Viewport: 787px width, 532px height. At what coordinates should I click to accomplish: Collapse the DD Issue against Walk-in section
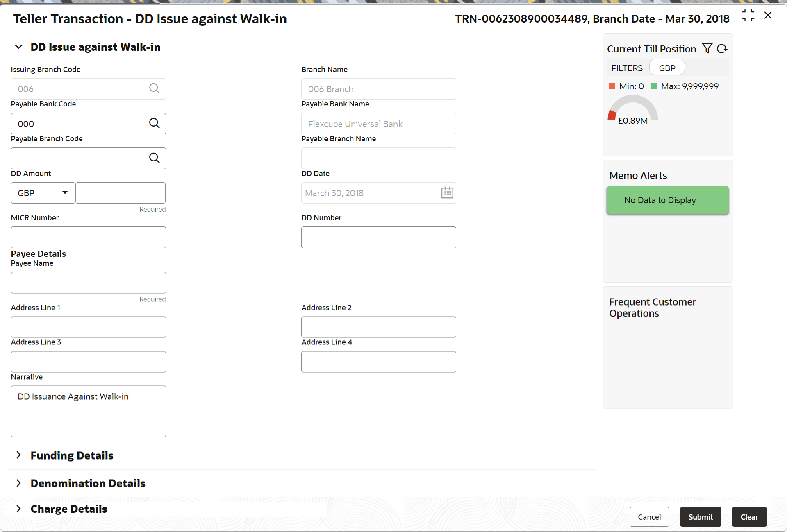[x=18, y=47]
